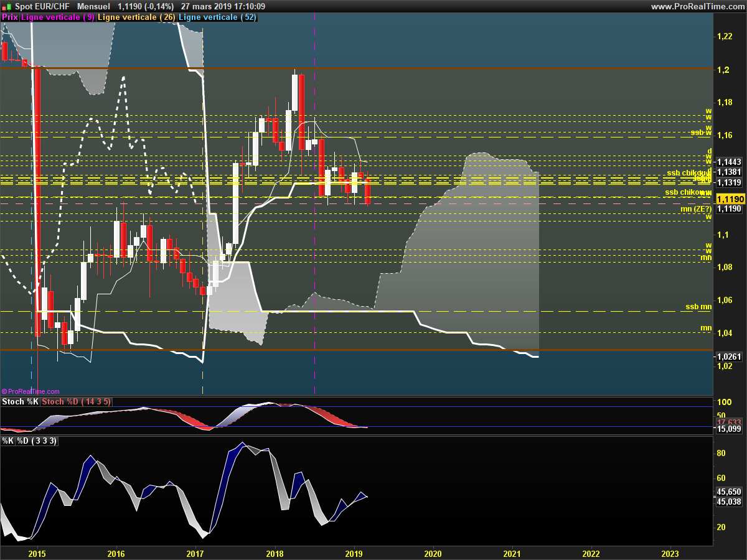Viewport: 747px width, 560px height.
Task: Click the 45,650 value tag
Action: coord(729,492)
